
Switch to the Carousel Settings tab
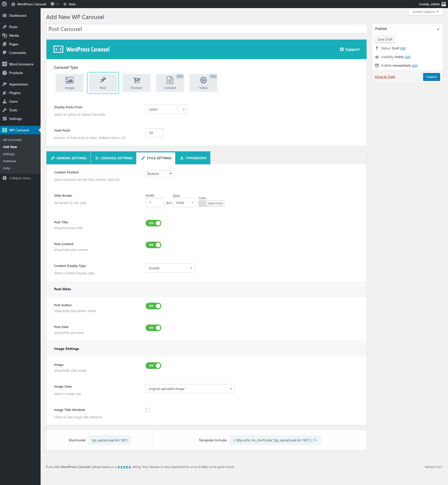click(114, 158)
